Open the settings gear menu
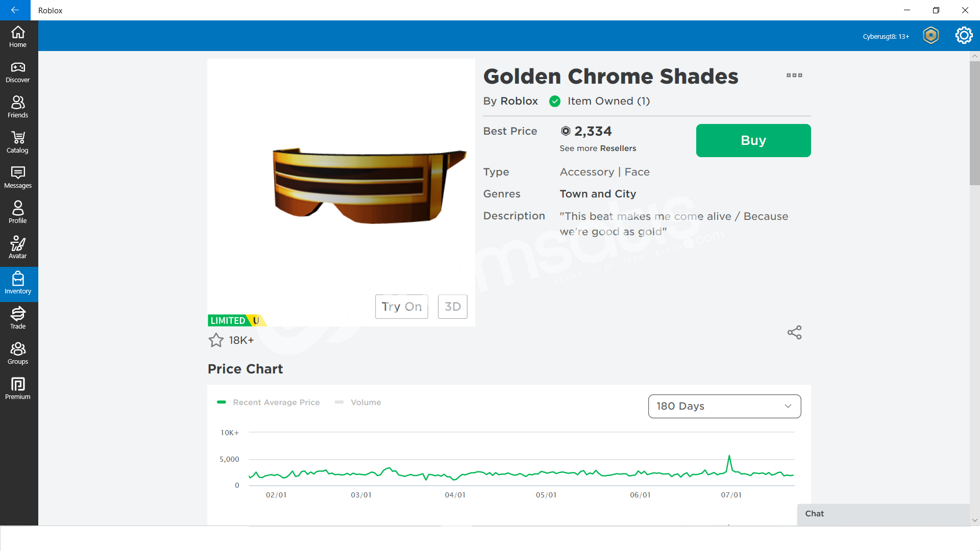 tap(964, 36)
